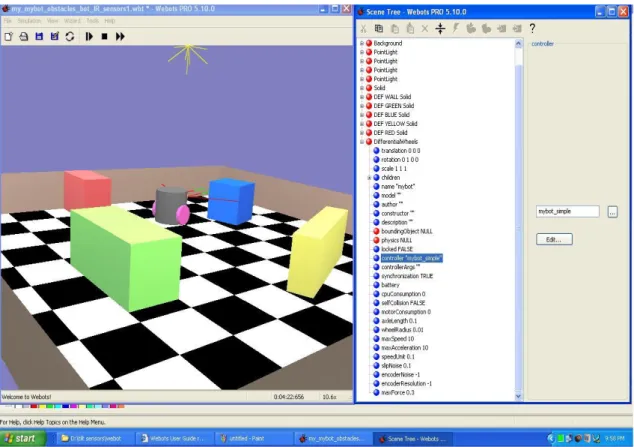Expand the DEF WALL Solid node
Screen dimensions: 634x447
click(x=362, y=97)
